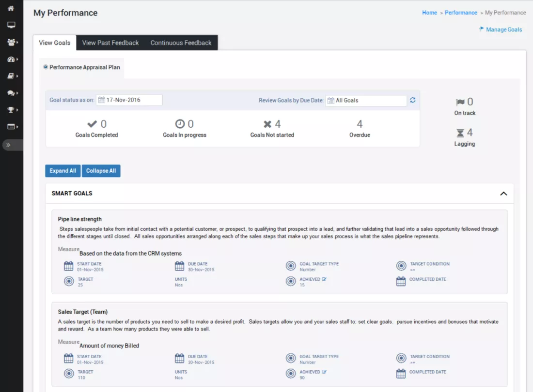Click the Overdue count 4
Screen dimensions: 533x392
pyautogui.click(x=360, y=124)
